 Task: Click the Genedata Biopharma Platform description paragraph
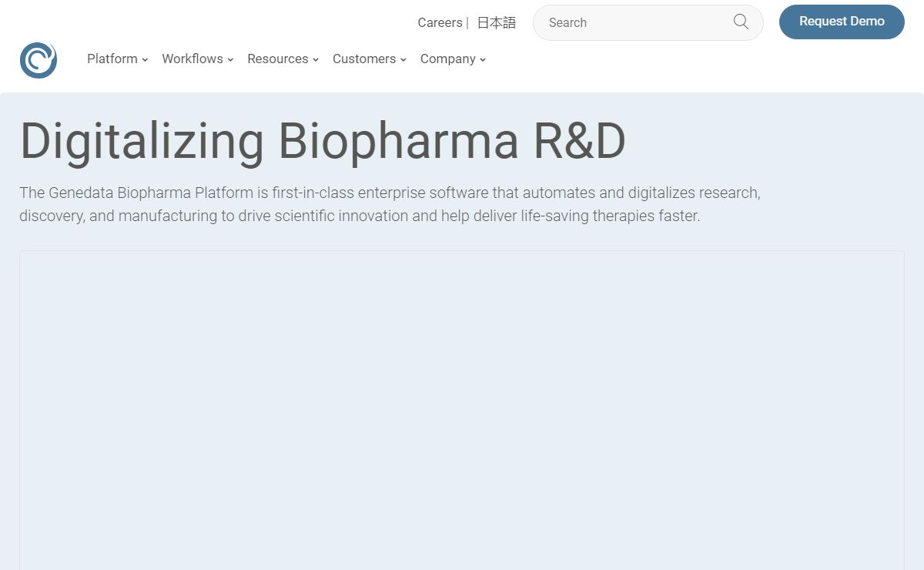pos(390,204)
